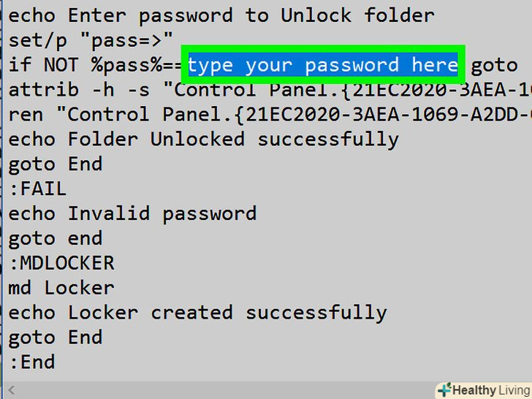Click the ':MDLOCKER' label line
532x399 pixels.
pos(61,263)
